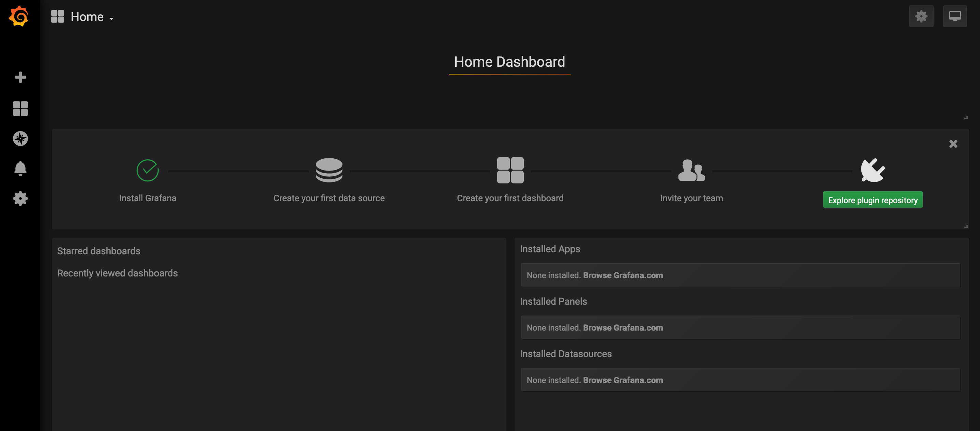
Task: Open the Explore compass icon
Action: [x=20, y=138]
